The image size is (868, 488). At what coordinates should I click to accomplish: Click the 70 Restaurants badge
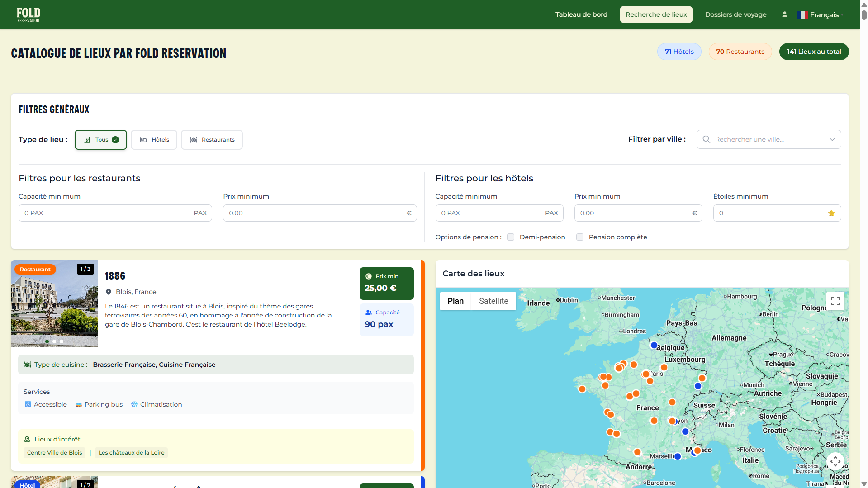(x=740, y=52)
